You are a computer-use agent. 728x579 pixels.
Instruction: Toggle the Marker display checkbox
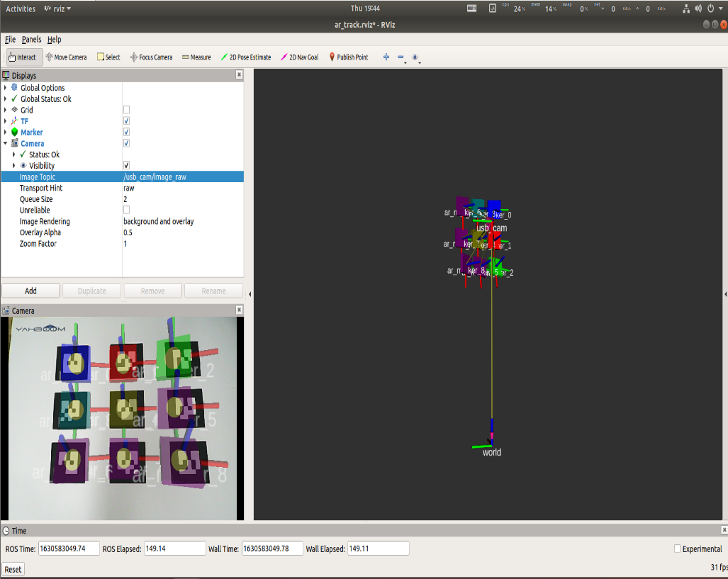click(126, 133)
